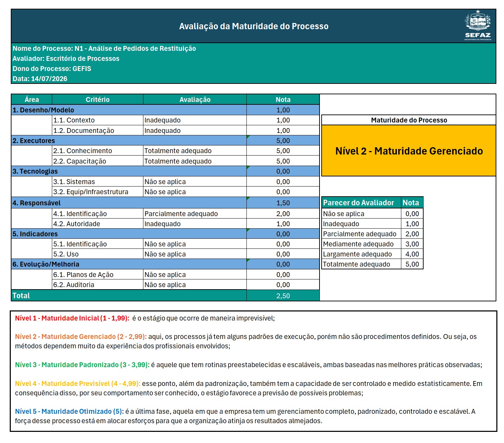
Task: Select the Avaliação cell for 1.1. Contexto
Action: pos(195,120)
